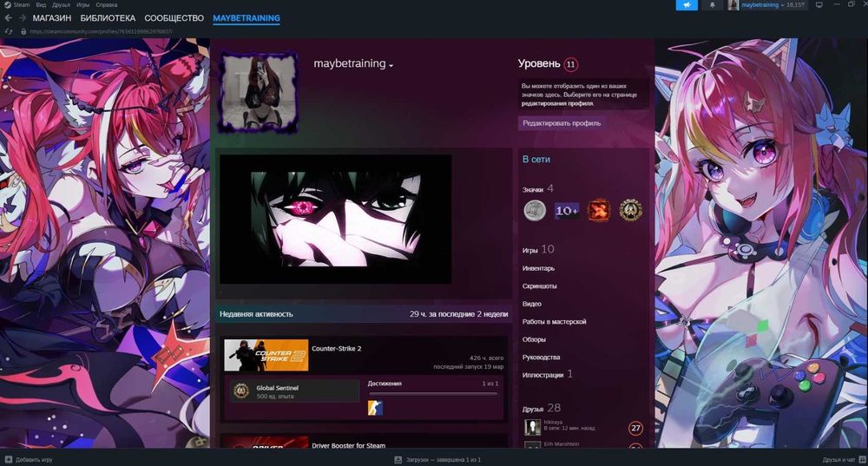868x466 pixels.
Task: Open the Друзья menu
Action: point(61,4)
